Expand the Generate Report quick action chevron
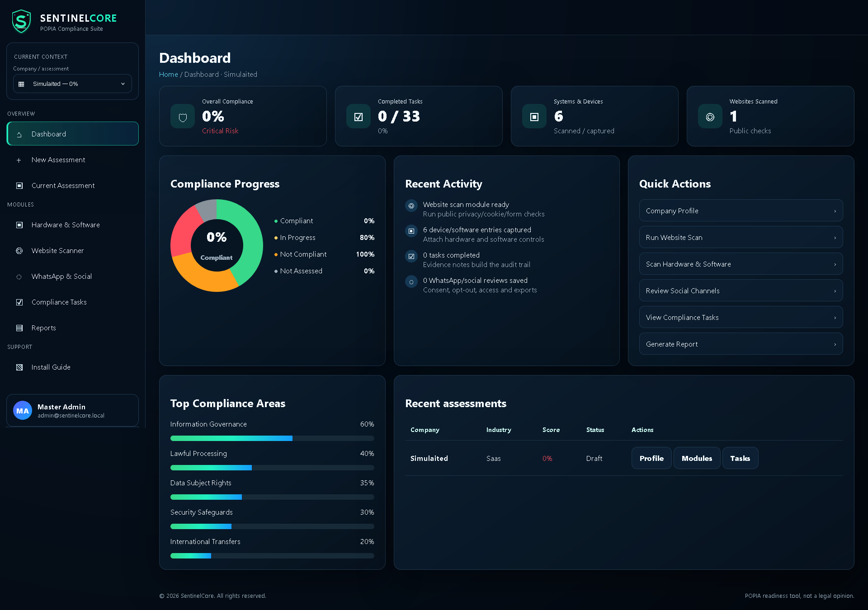The image size is (868, 610). coord(835,344)
